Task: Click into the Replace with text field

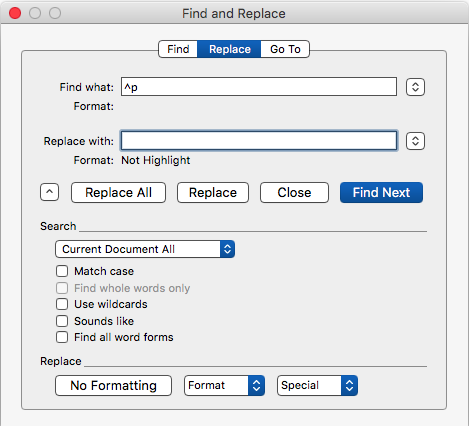Action: point(259,141)
